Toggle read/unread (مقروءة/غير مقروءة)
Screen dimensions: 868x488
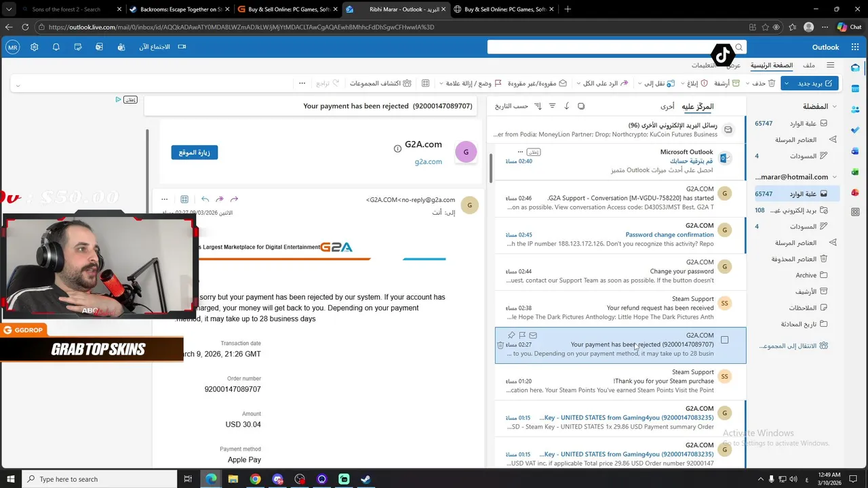[537, 83]
